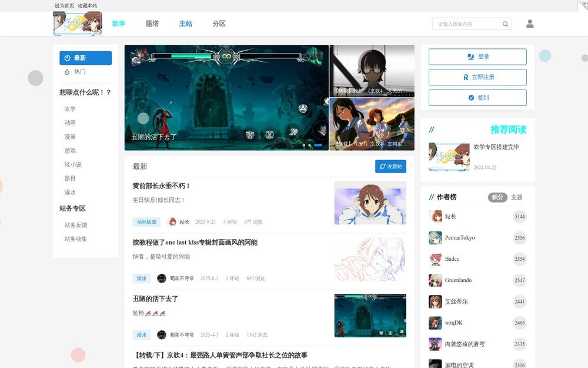The height and width of the screenshot is (368, 588).
Task: Click the flame icon beside 热门
Action: (66, 71)
